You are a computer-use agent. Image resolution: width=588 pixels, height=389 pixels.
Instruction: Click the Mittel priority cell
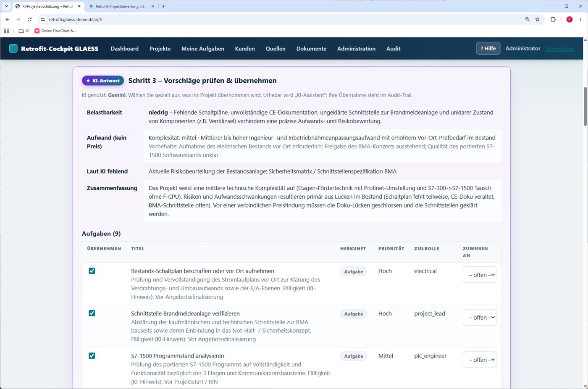pyautogui.click(x=386, y=356)
